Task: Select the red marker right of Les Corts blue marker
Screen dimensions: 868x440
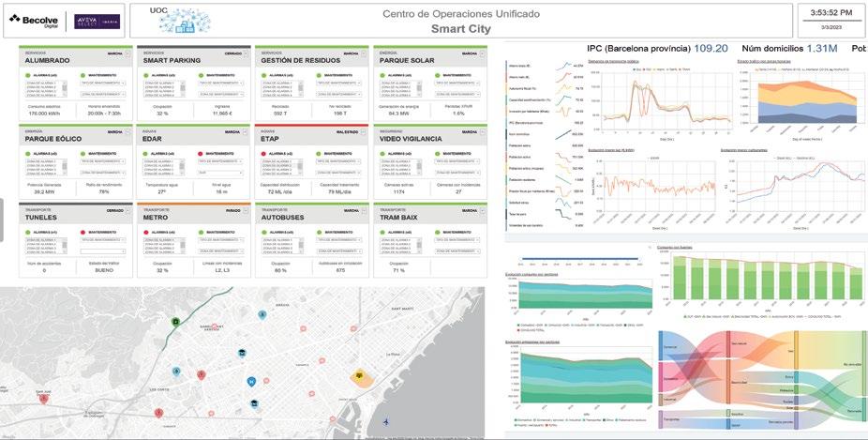Action: pyautogui.click(x=202, y=375)
